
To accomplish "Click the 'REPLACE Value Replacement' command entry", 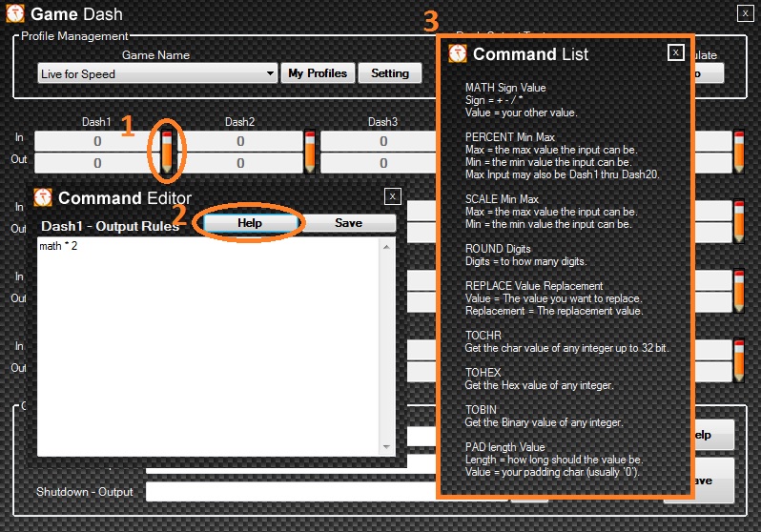I will (x=534, y=286).
